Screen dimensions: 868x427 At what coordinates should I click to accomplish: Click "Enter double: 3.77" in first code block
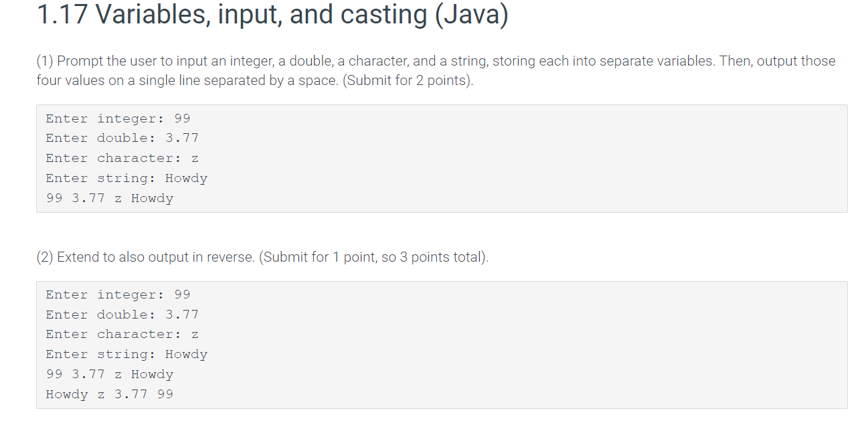(122, 139)
